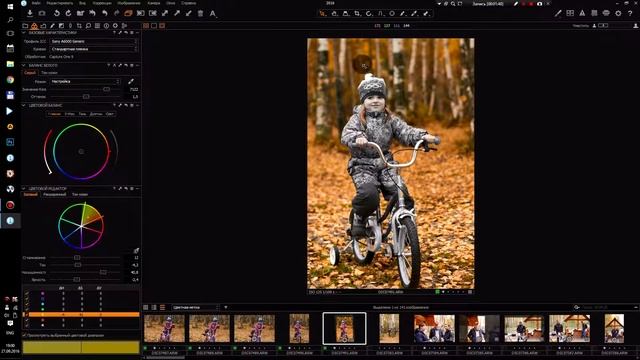Open Chrome from the Windows taskbar
This screenshot has height=360, width=640.
pyautogui.click(x=10, y=80)
